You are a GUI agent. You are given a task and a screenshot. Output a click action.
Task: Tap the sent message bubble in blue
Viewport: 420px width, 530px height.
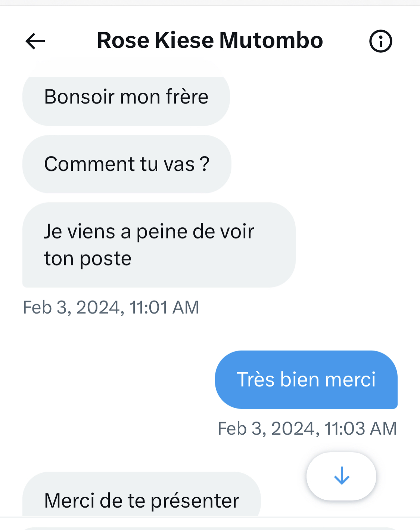pyautogui.click(x=306, y=379)
